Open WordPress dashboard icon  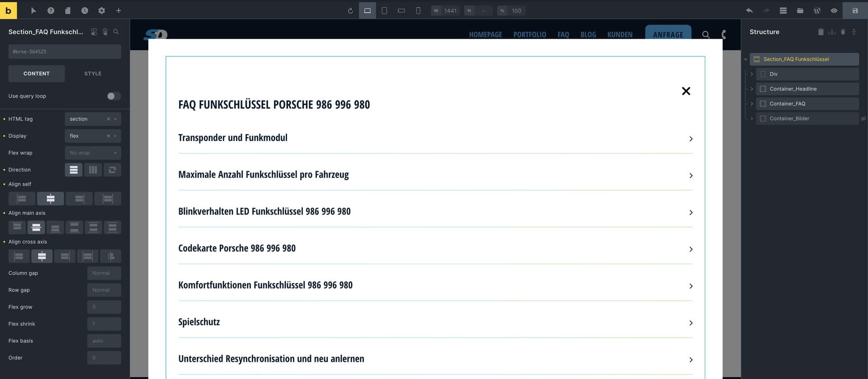[817, 10]
